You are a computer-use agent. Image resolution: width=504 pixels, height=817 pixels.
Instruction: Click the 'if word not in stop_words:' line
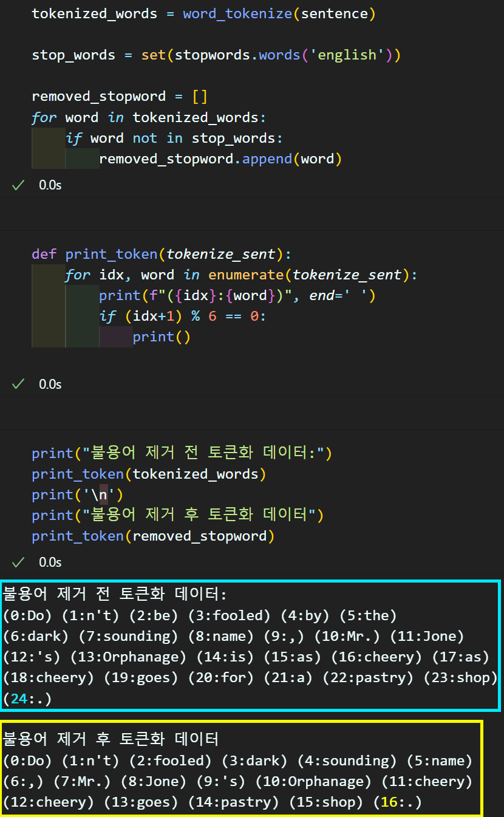click(174, 138)
